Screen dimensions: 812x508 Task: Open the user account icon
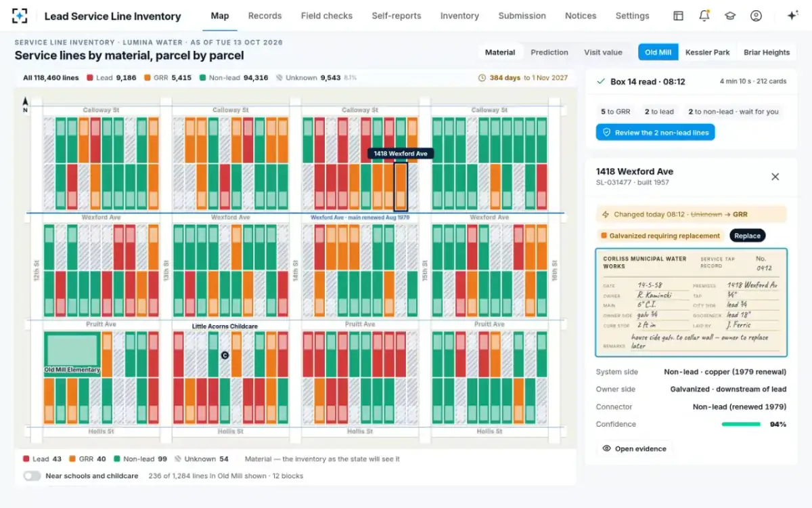tap(757, 16)
